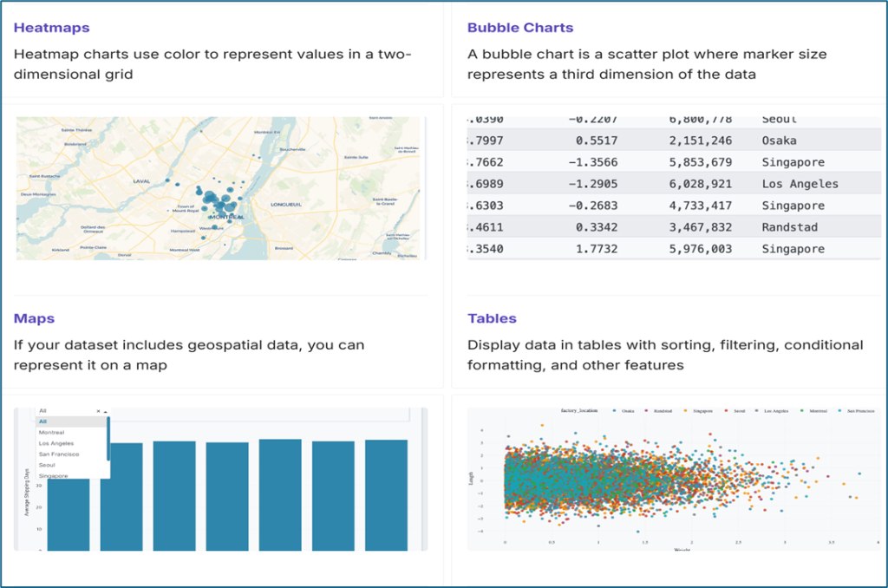Screen dimensions: 888x588
Task: Select Montreal in the dropdown list
Action: 52,432
